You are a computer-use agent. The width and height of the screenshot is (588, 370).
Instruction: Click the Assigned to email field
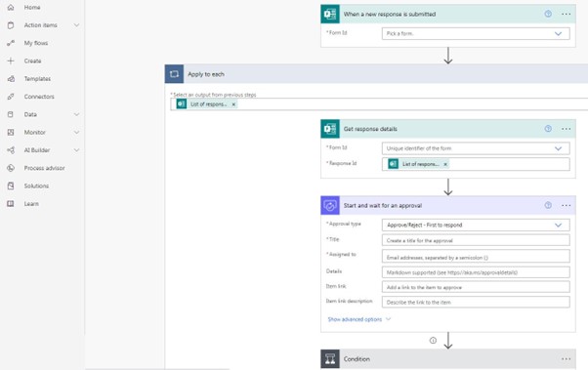pos(476,257)
